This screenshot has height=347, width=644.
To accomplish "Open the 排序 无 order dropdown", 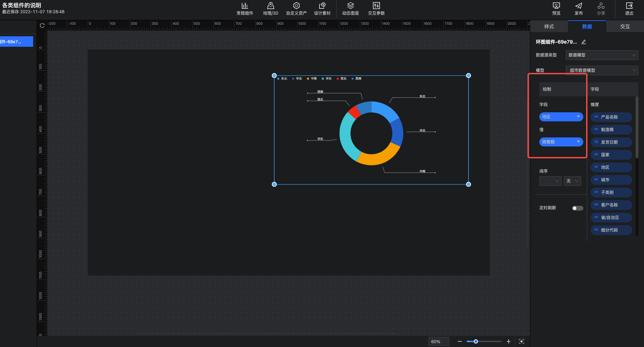I will point(572,181).
